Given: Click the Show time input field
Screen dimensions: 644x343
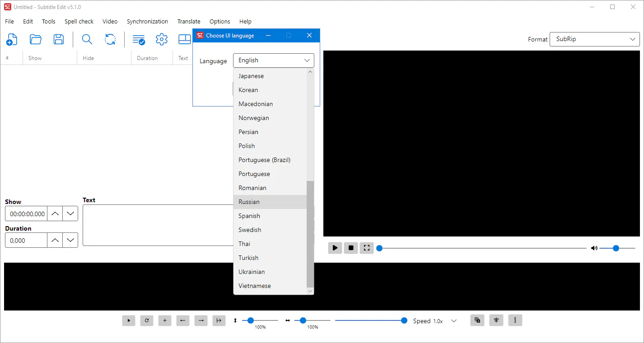Looking at the screenshot, I should [x=26, y=214].
